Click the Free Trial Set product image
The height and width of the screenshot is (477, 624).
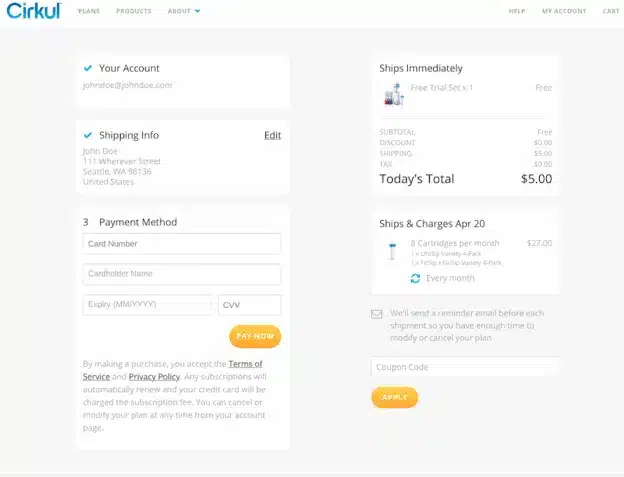tap(393, 95)
